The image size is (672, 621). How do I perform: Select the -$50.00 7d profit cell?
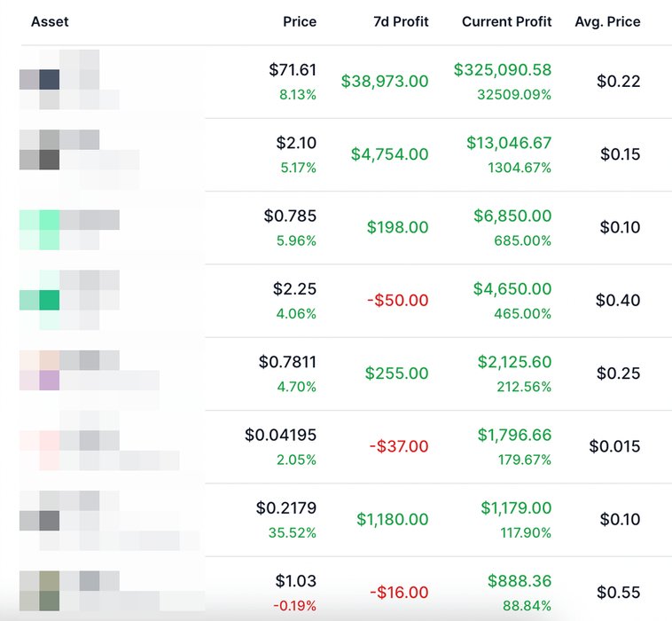(397, 301)
